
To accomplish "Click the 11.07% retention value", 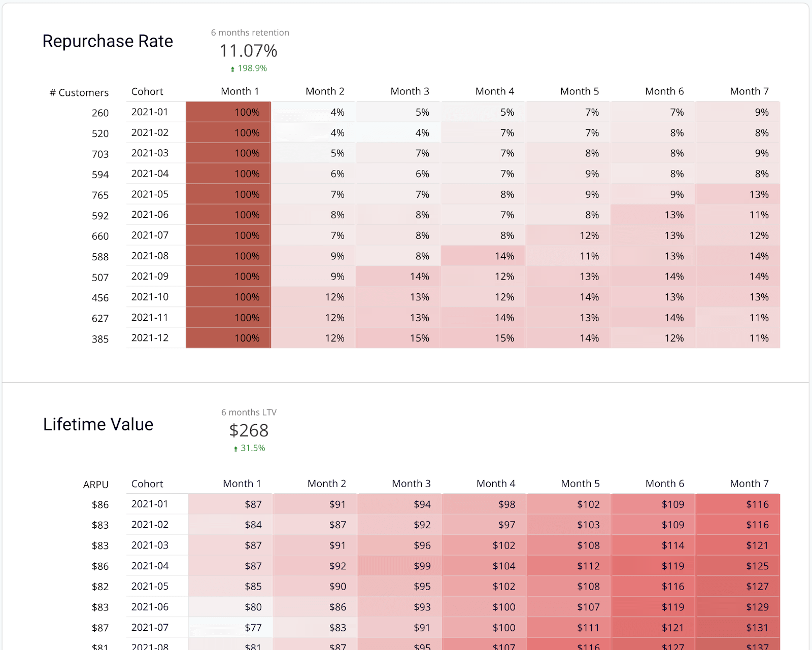I will click(x=248, y=51).
